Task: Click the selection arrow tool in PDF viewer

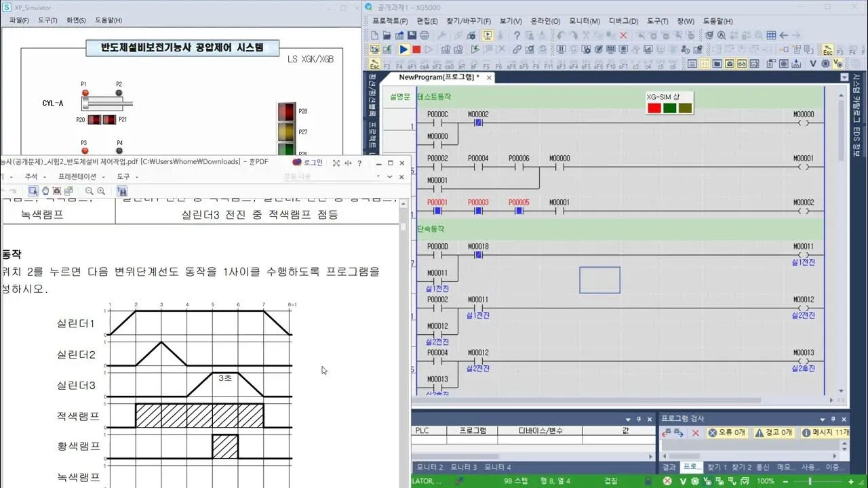Action: click(33, 191)
